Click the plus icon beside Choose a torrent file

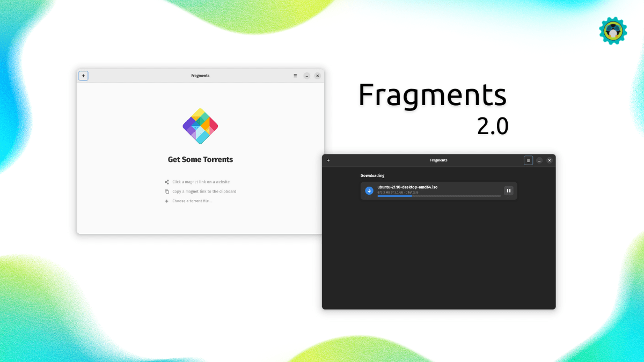(x=167, y=201)
